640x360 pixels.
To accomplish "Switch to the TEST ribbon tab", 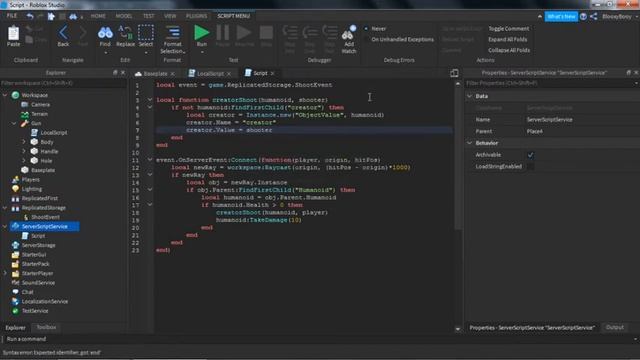I will [x=149, y=16].
